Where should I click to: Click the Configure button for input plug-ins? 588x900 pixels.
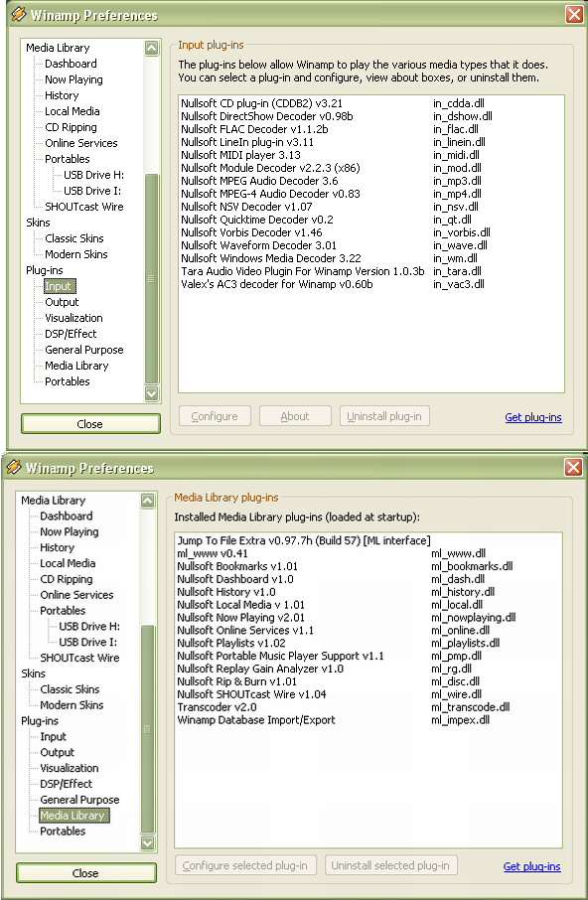tap(215, 416)
